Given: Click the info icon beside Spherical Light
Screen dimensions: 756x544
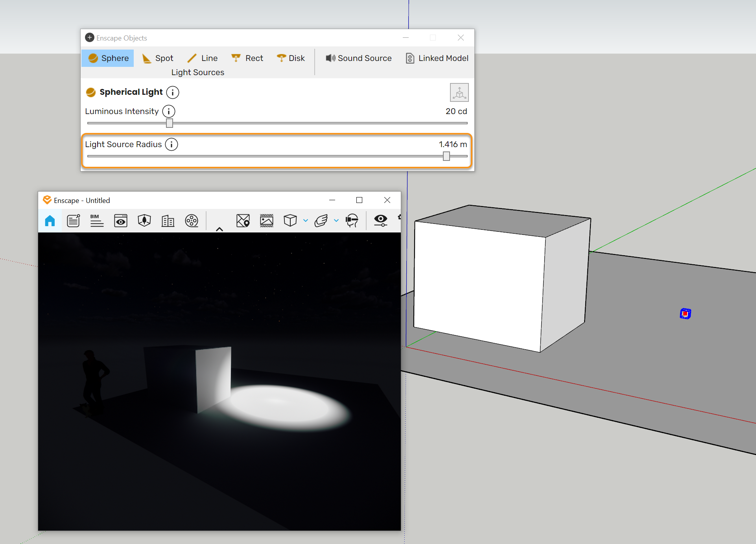Looking at the screenshot, I should click(173, 92).
